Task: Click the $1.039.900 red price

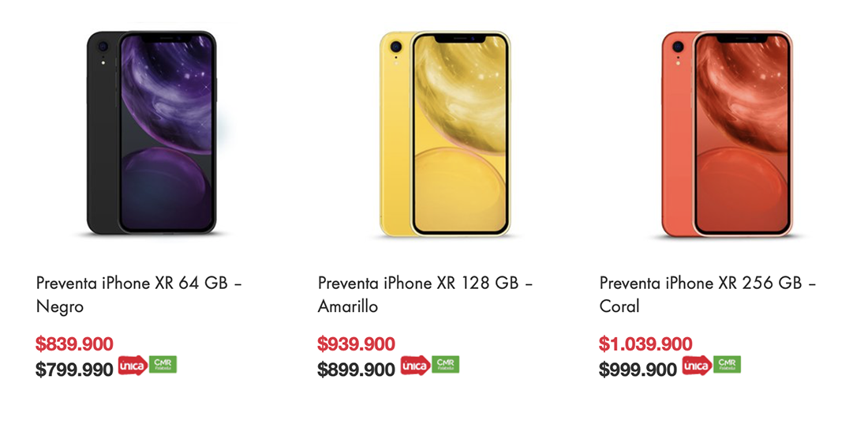Action: tap(645, 343)
